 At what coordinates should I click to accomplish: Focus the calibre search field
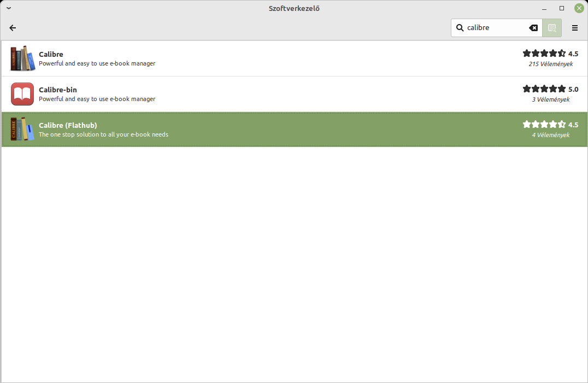coord(497,28)
